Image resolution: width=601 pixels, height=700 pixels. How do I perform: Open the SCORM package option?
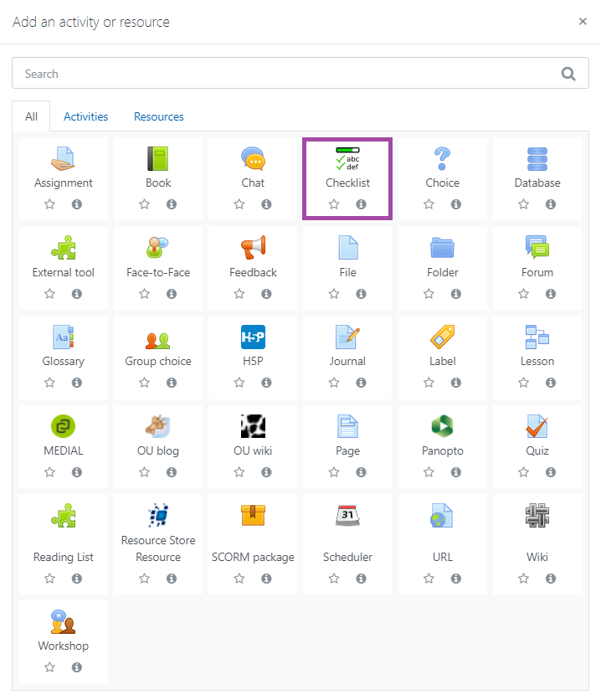(x=253, y=525)
